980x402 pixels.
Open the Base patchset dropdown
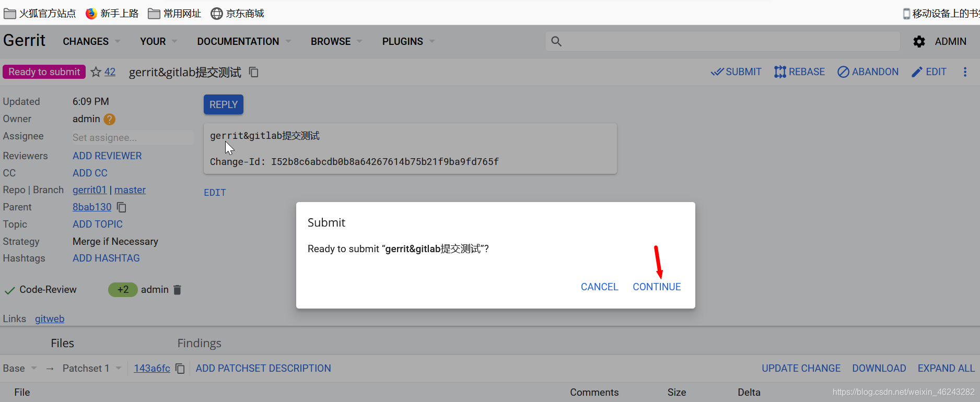[20, 369]
